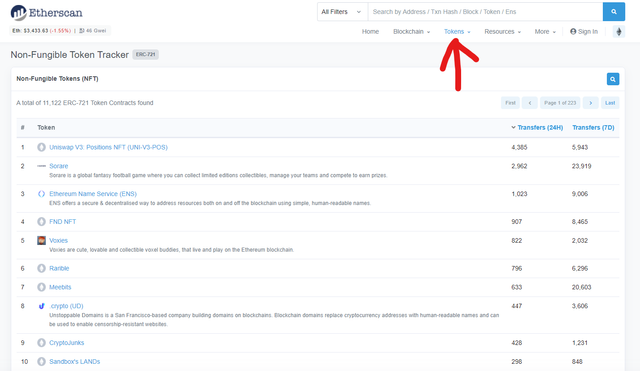Click the Uniswap V3 token icon
Screen dimensions: 640x371
click(41, 147)
